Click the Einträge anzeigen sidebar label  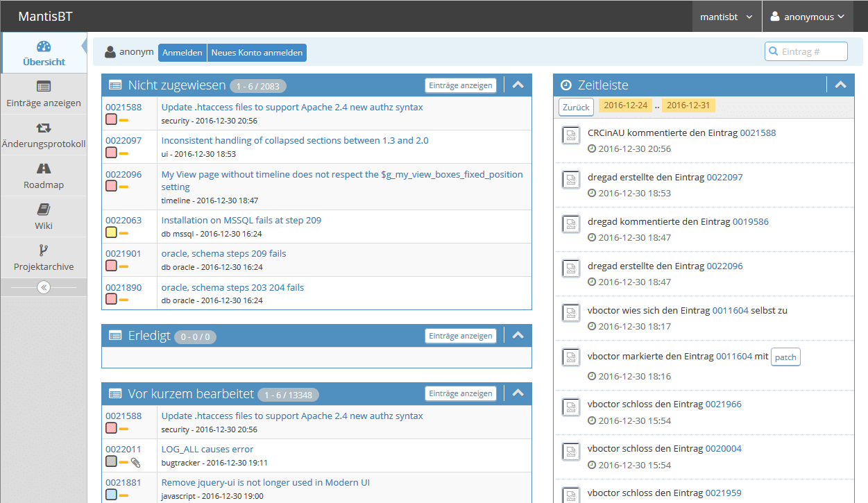(x=44, y=103)
